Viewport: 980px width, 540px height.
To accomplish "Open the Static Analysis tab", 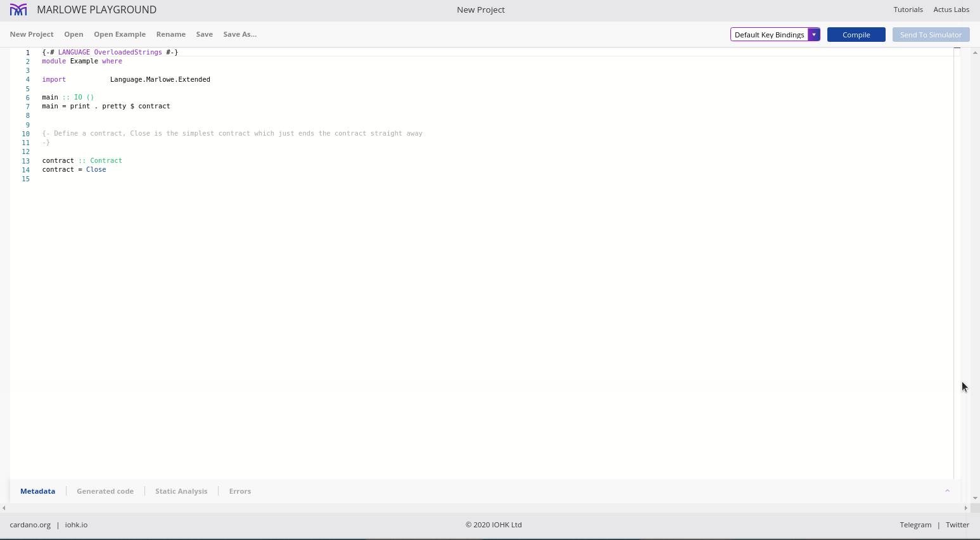I will point(181,491).
